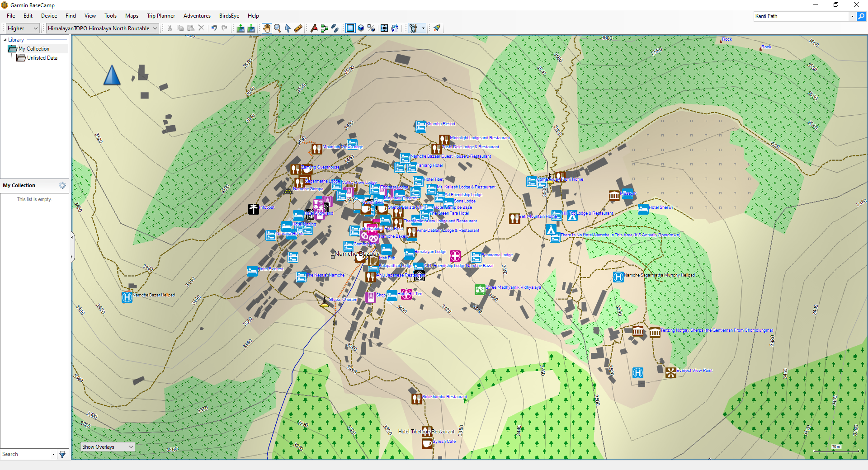Select the New Waypoint flag tool

click(x=314, y=28)
